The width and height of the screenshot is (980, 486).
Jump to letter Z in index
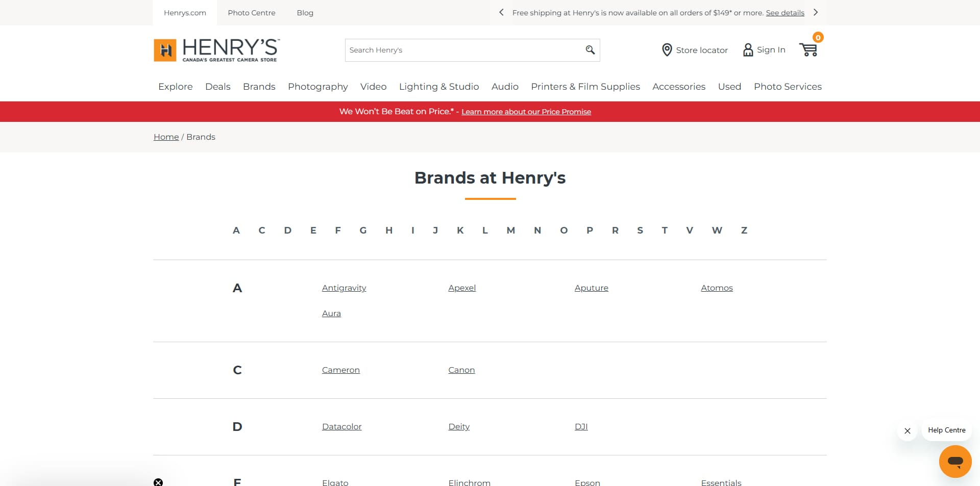(744, 231)
